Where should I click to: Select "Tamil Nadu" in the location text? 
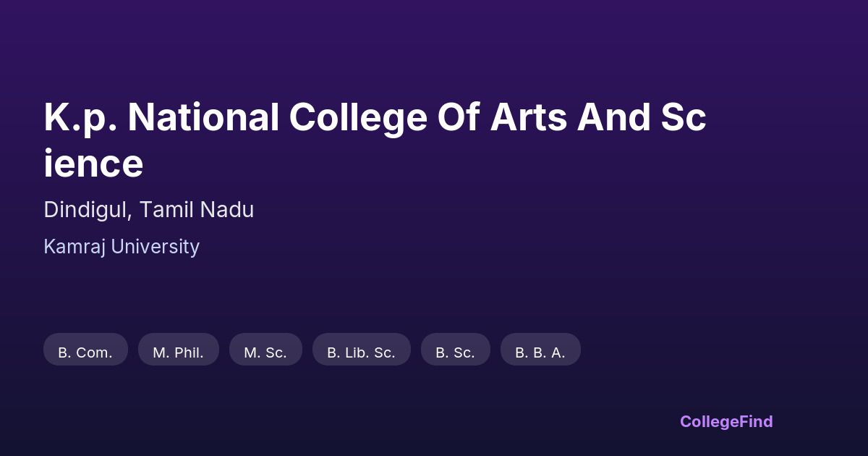[x=197, y=210]
